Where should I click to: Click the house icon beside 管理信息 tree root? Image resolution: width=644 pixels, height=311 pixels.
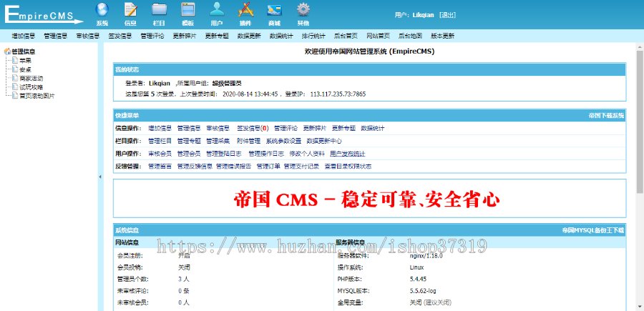7,51
